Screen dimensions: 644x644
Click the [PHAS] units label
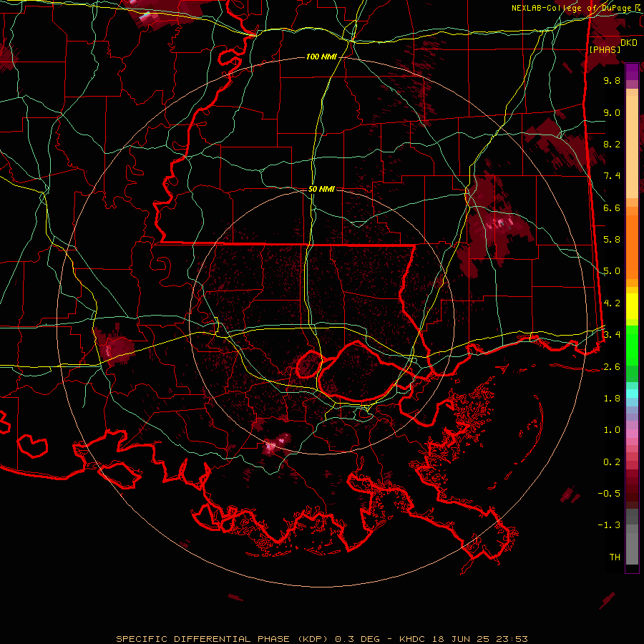pos(605,49)
